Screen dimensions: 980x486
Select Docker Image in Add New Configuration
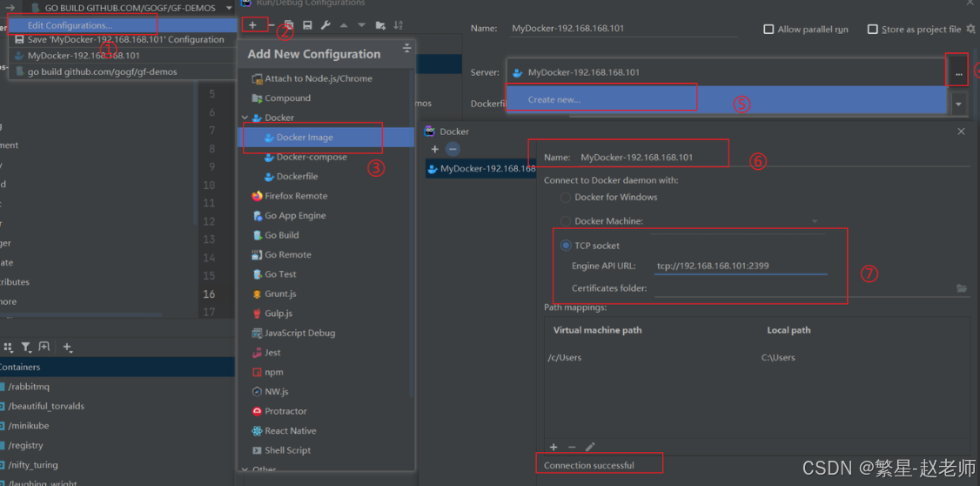pos(305,138)
